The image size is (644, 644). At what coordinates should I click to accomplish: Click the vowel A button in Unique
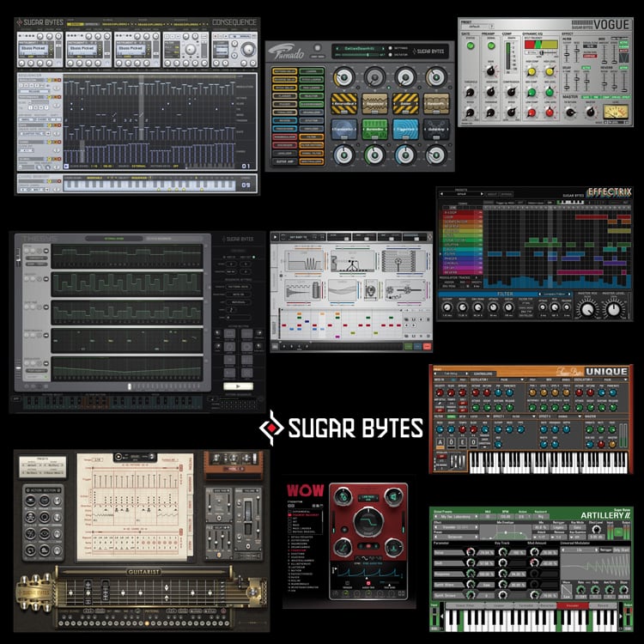click(440, 442)
